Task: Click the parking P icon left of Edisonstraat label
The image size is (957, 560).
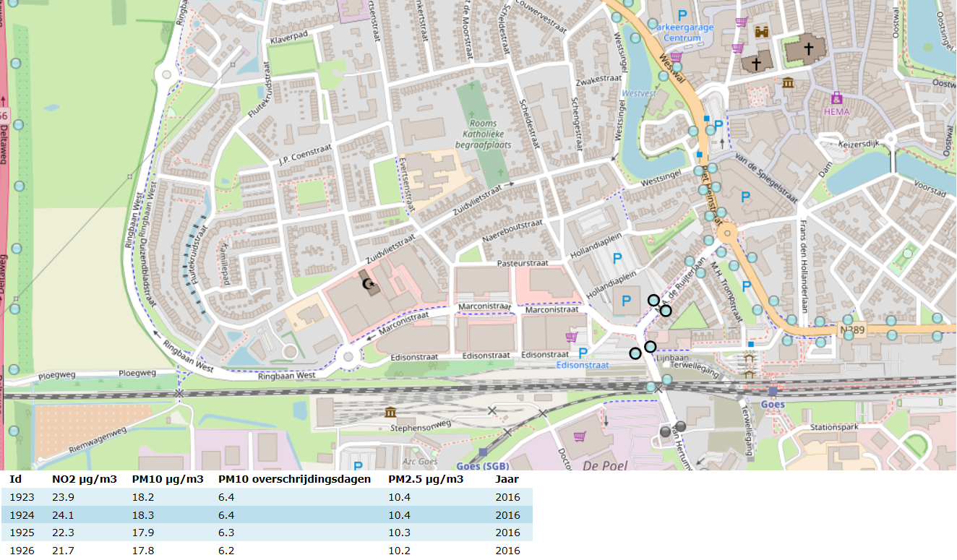Action: (x=583, y=353)
